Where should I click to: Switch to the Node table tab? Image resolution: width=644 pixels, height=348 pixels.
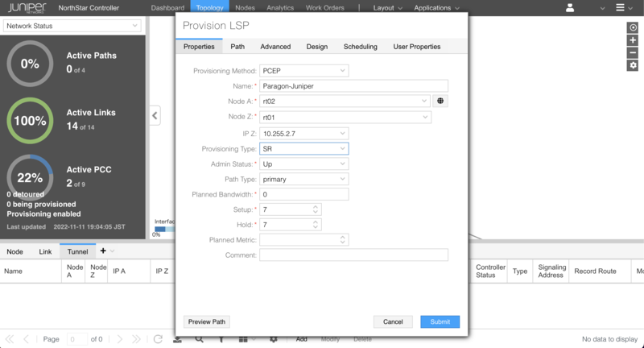coord(14,251)
